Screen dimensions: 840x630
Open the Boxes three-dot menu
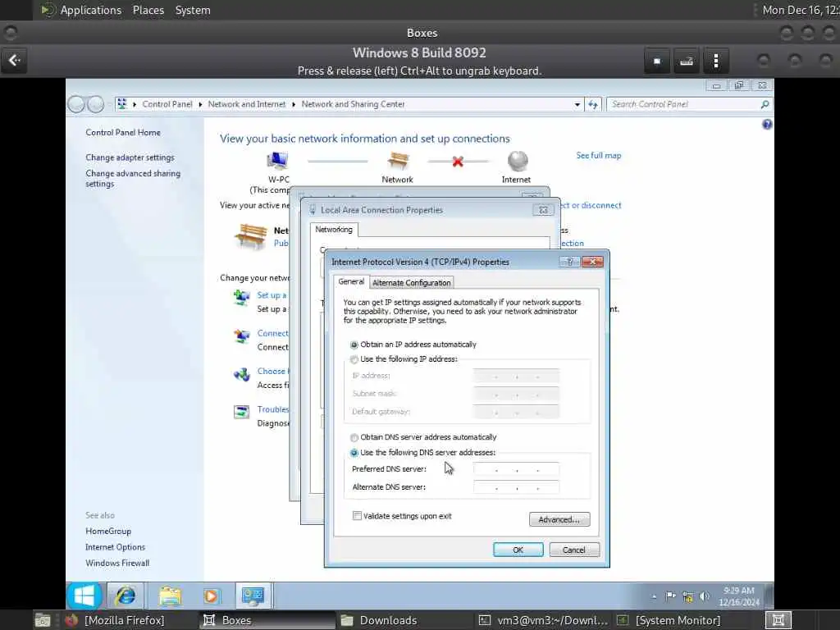click(715, 61)
